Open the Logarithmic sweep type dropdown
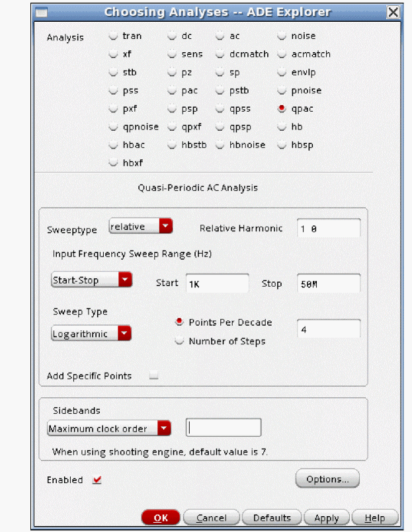This screenshot has width=412, height=532. click(x=91, y=334)
